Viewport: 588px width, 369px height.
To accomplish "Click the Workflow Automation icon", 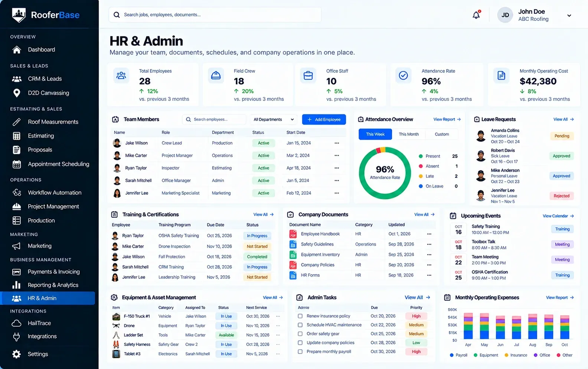I will click(x=17, y=192).
